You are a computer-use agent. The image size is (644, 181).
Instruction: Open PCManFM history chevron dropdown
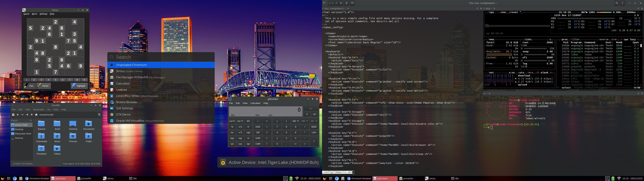[x=22, y=115]
